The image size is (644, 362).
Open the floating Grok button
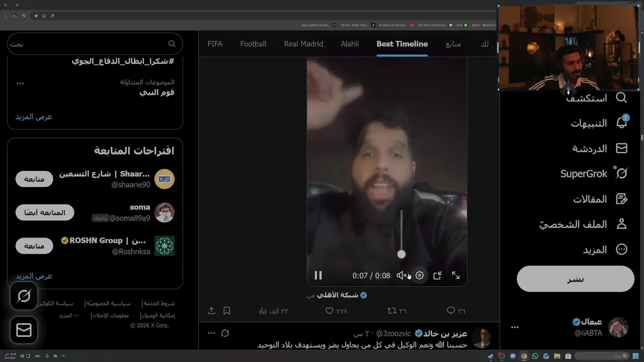(24, 296)
